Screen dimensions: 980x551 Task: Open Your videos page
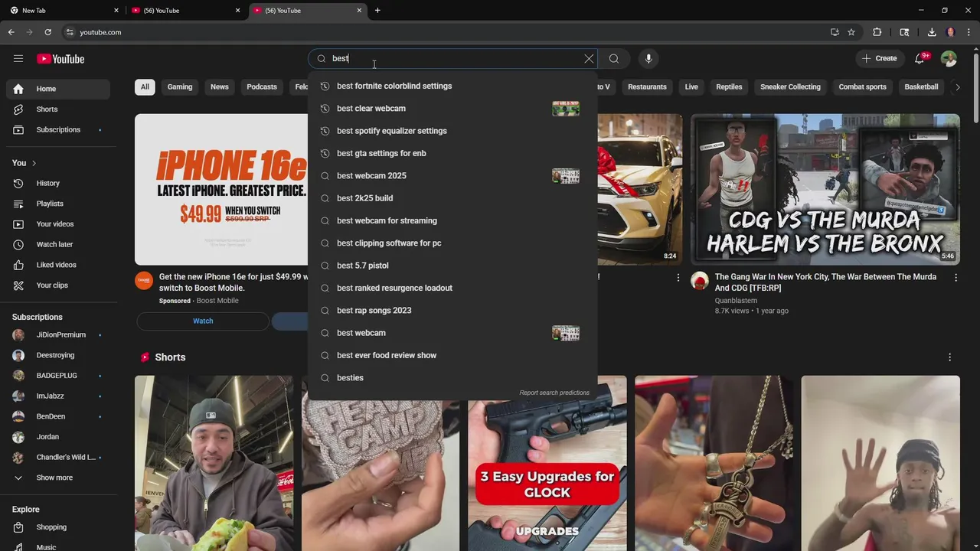58,224
